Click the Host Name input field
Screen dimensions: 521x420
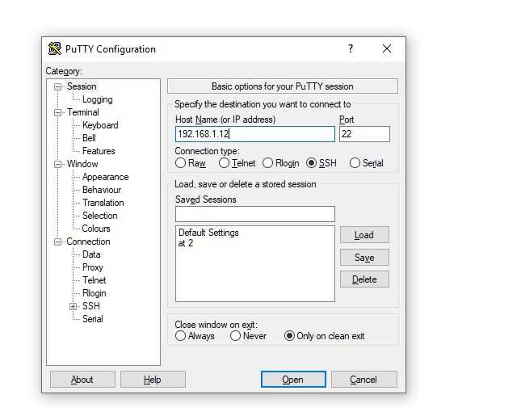click(x=255, y=134)
